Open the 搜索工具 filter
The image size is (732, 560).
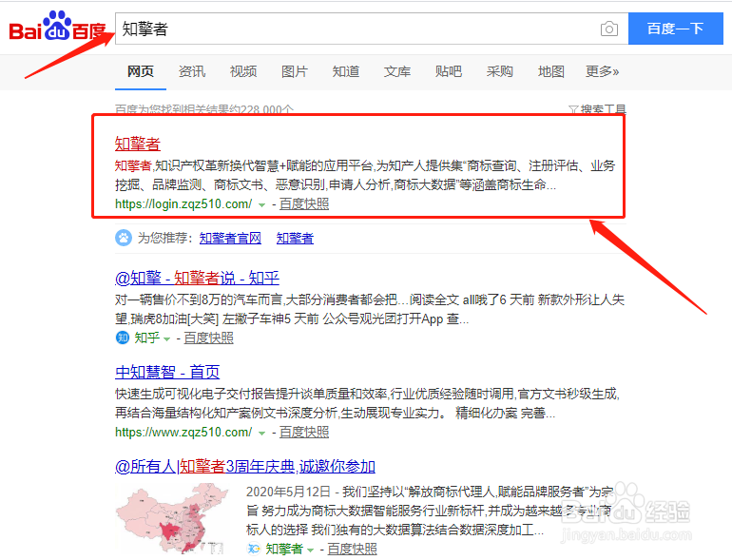click(597, 109)
